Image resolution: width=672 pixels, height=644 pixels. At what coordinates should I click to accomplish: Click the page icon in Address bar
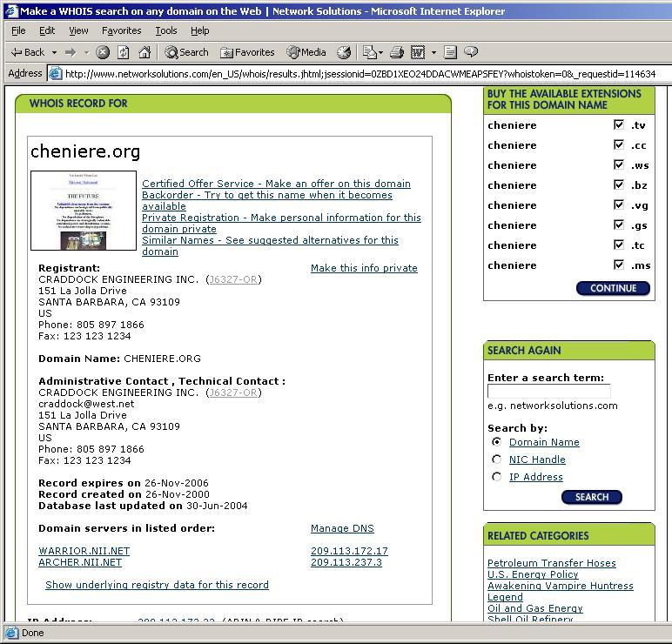point(56,74)
